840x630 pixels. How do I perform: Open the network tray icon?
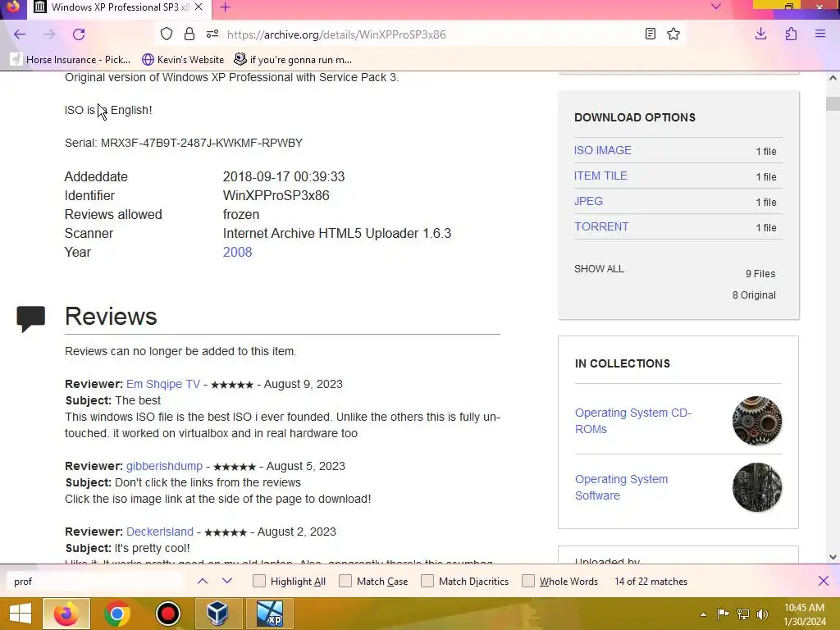coord(743,614)
